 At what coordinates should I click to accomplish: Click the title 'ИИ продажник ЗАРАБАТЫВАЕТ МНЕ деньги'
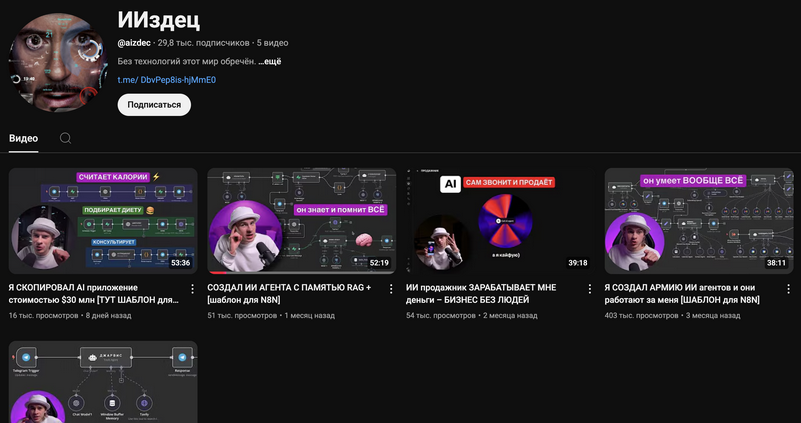[x=481, y=294]
